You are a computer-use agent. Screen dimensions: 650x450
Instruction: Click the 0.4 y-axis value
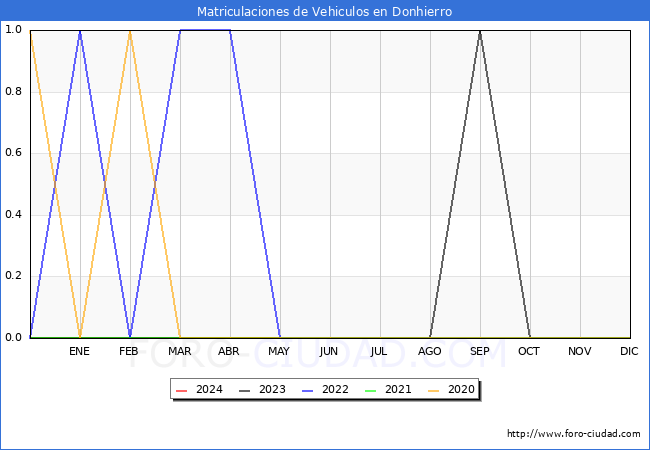pyautogui.click(x=13, y=215)
